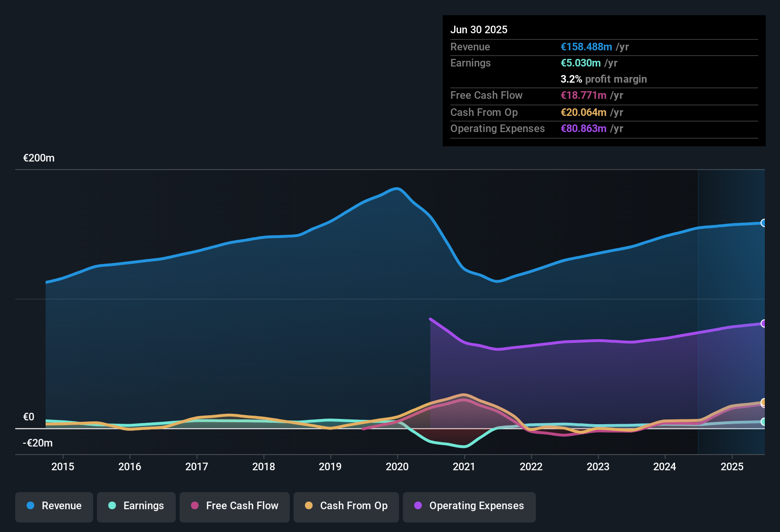Collapse the Cash From Op legend entry
The image size is (780, 532).
[346, 506]
